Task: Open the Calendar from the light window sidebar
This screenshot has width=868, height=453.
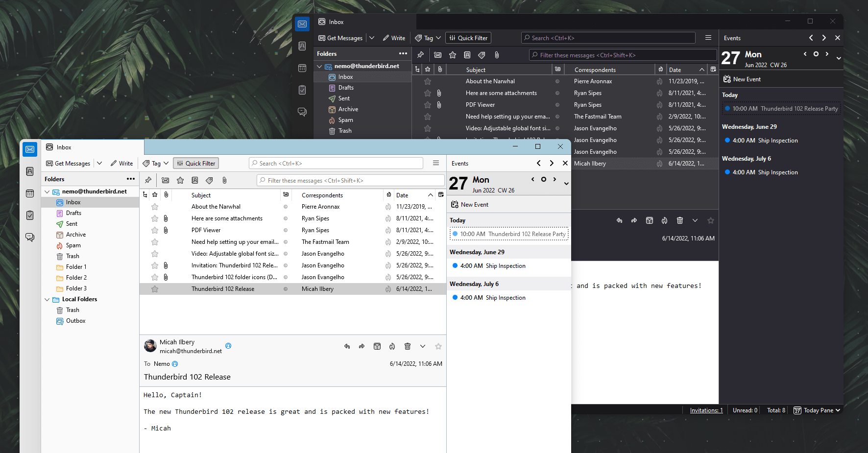Action: [30, 193]
